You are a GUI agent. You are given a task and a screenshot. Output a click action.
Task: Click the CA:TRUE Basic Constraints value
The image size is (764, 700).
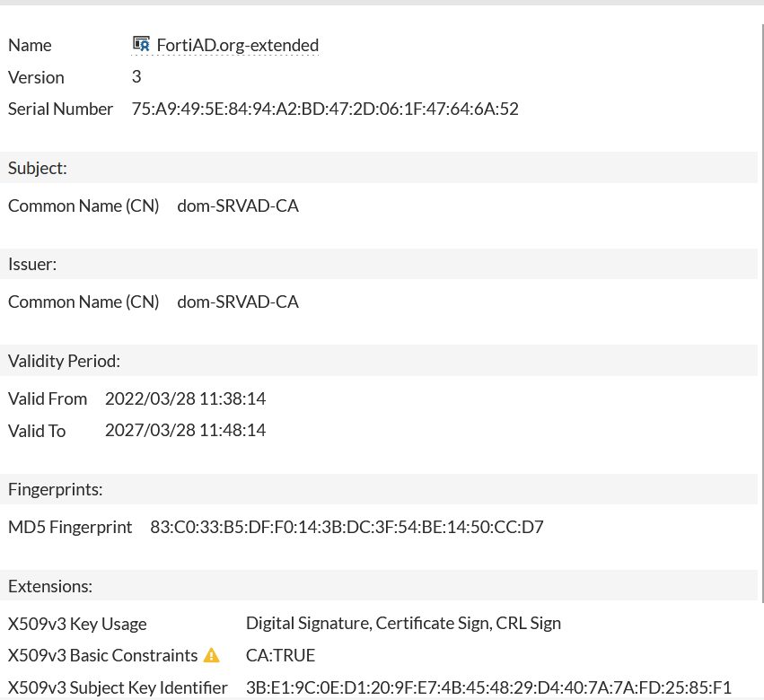point(280,655)
